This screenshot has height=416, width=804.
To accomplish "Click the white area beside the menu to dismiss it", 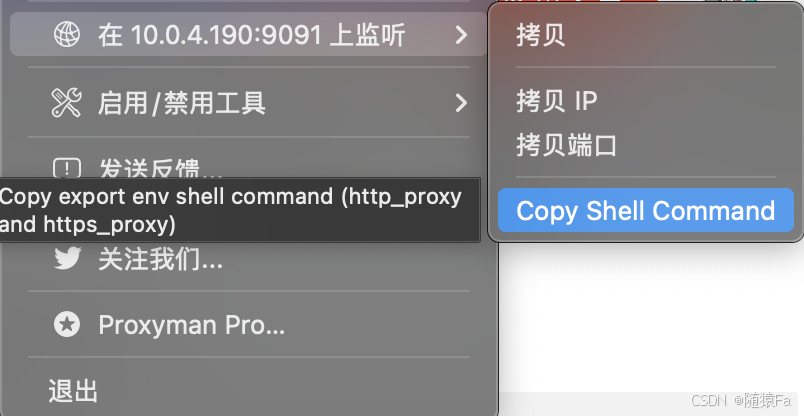I will tap(651, 318).
